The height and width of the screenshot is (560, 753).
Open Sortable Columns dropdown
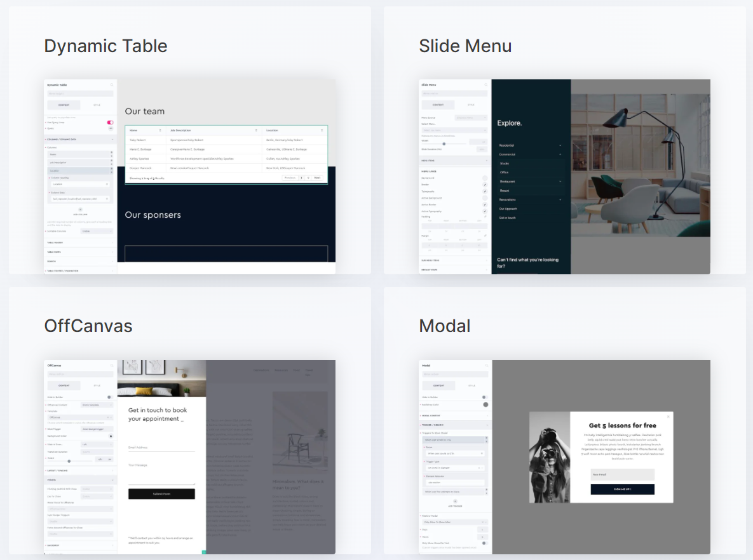97,231
